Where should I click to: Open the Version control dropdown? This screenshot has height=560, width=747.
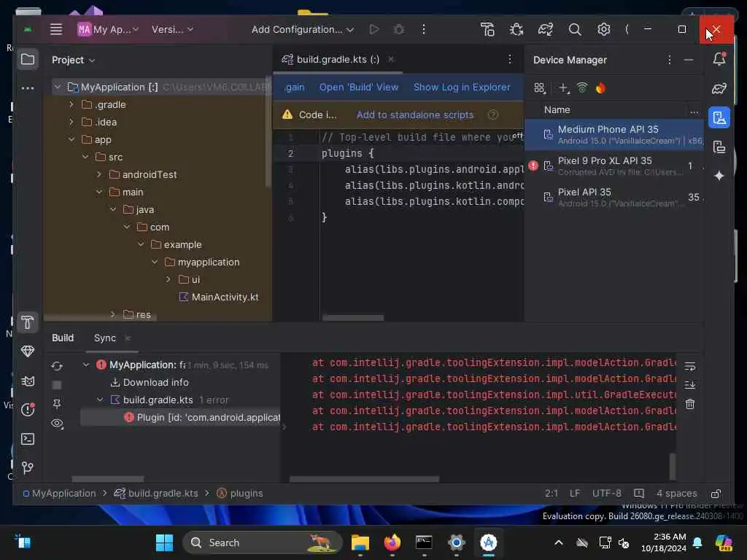[x=172, y=29]
